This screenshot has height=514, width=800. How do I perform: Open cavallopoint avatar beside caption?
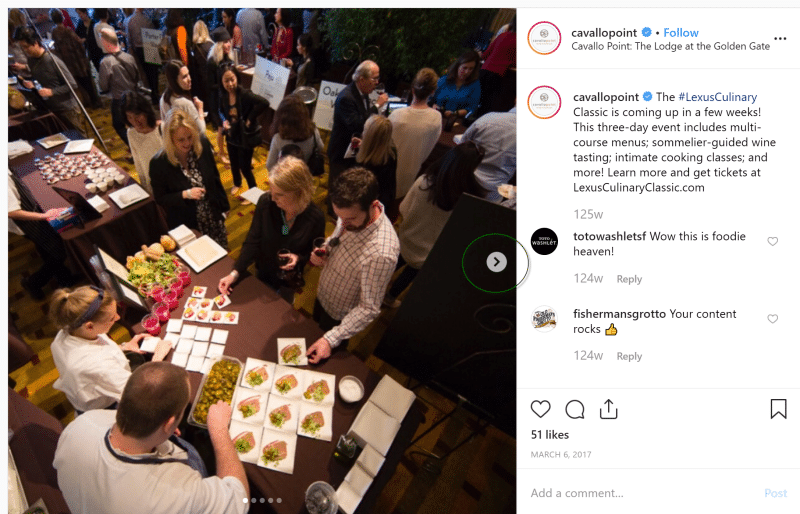point(544,102)
